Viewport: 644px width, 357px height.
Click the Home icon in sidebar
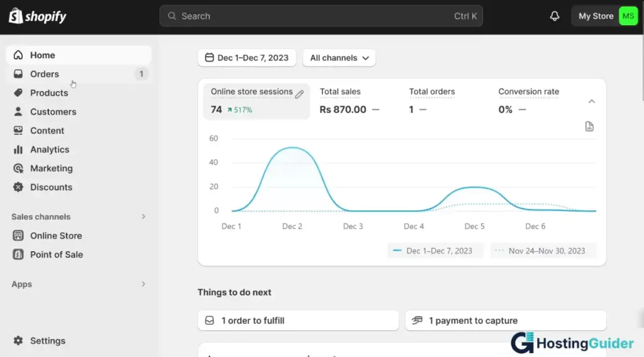click(18, 55)
